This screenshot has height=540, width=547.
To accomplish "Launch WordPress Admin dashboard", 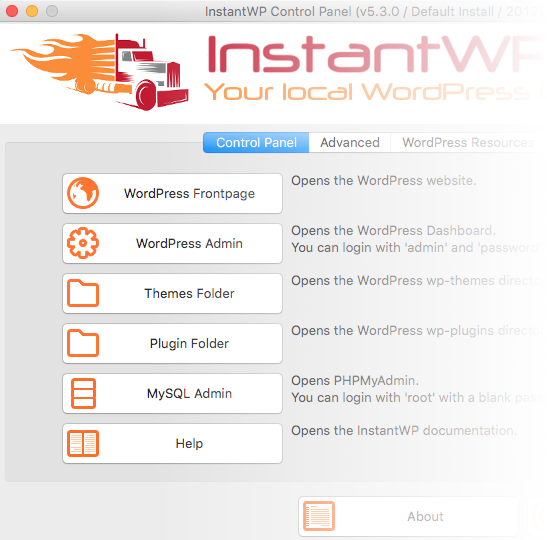I will click(x=172, y=243).
